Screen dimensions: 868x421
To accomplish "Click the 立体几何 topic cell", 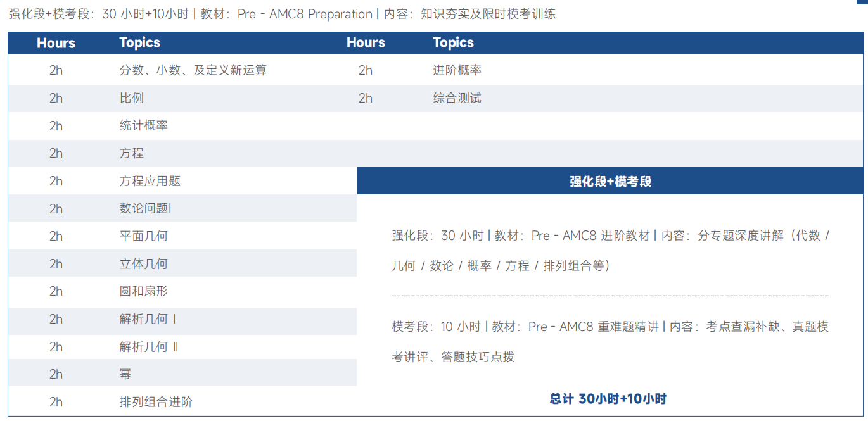I will tap(144, 264).
